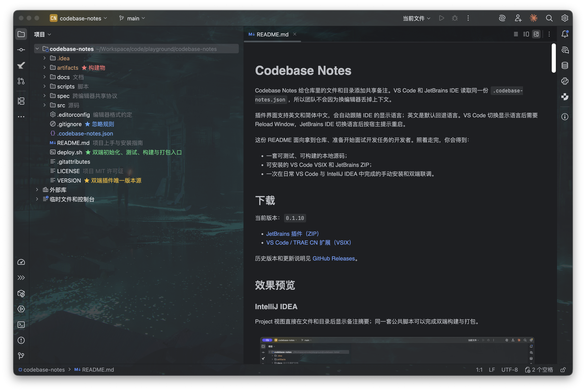Image resolution: width=586 pixels, height=392 pixels.
Task: Collapse the codebase-notes root node
Action: pyautogui.click(x=37, y=49)
